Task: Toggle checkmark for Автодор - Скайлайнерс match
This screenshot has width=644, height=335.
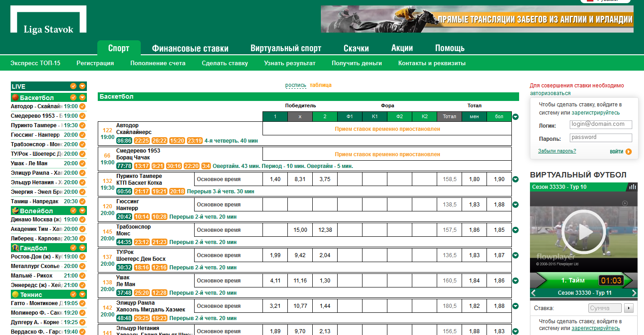Action: pyautogui.click(x=82, y=106)
